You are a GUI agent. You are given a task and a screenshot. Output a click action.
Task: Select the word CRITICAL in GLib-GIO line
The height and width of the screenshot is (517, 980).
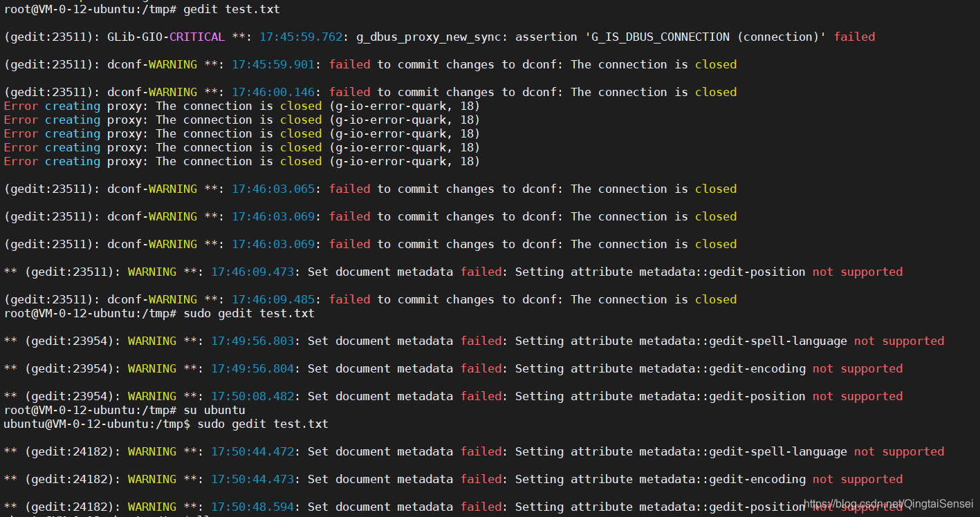point(197,37)
